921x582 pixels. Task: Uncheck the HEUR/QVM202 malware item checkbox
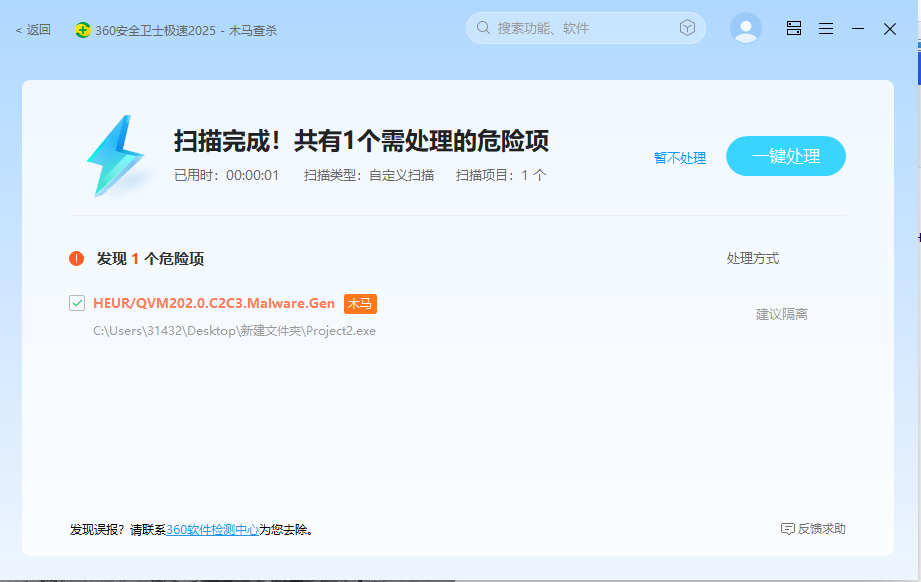tap(77, 303)
